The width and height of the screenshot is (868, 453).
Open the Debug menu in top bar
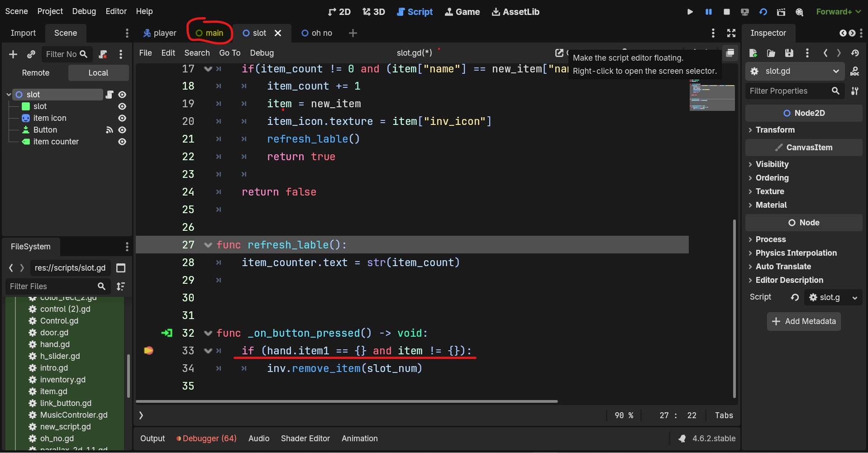[84, 11]
